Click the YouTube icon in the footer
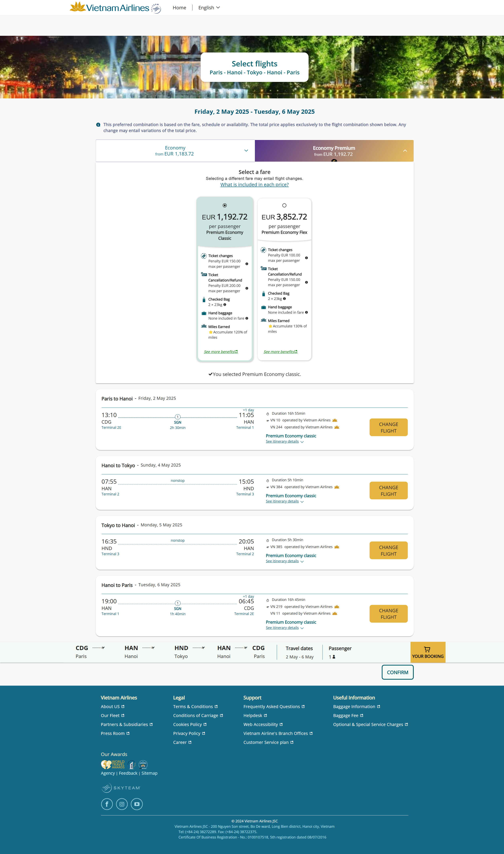Viewport: 504px width, 854px height. click(137, 804)
